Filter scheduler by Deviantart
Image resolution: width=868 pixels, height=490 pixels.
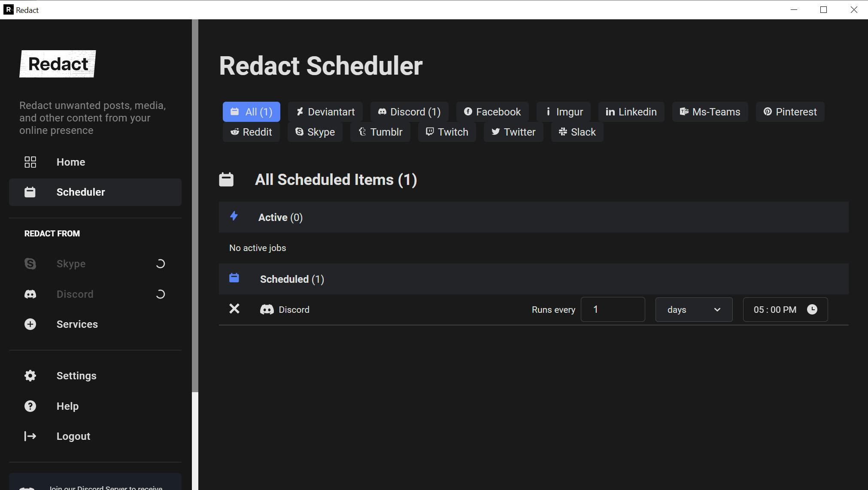tap(325, 112)
